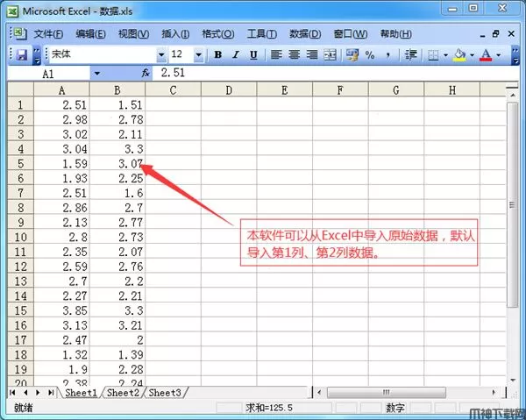Click the Merge and Center icon

pyautogui.click(x=330, y=54)
